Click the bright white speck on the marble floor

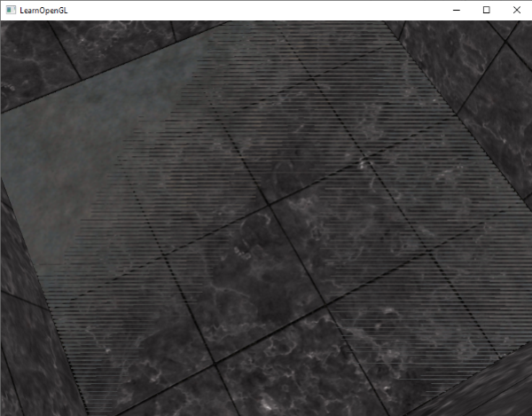point(362,163)
